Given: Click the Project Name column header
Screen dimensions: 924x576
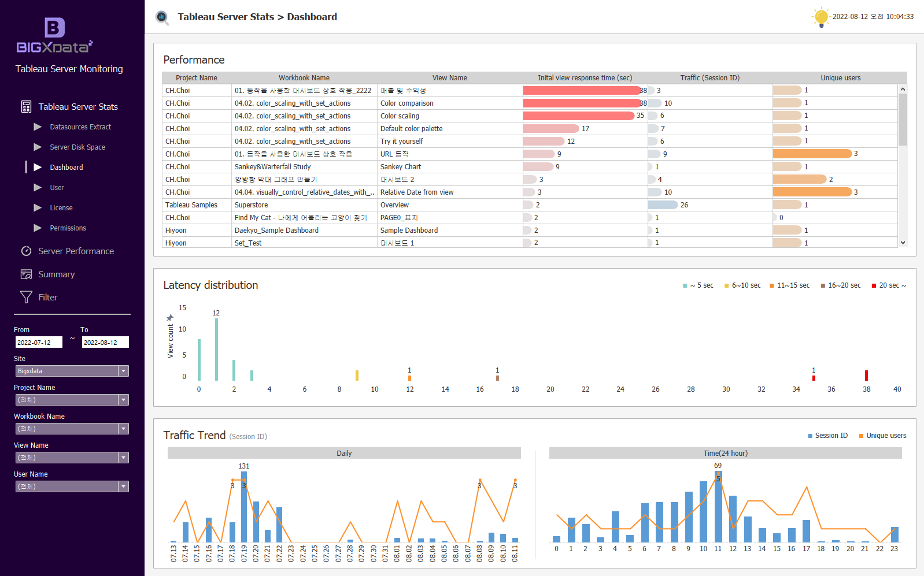Looking at the screenshot, I should [x=197, y=78].
